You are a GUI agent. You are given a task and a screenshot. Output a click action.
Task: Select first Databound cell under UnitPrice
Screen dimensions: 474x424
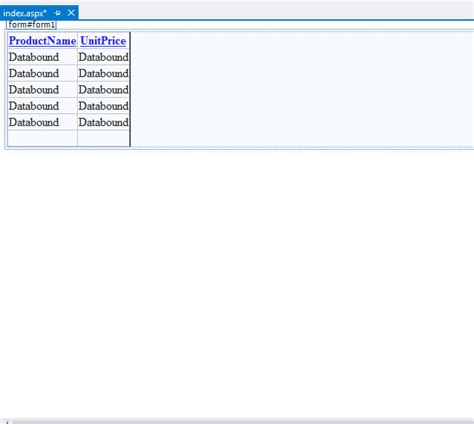(104, 57)
